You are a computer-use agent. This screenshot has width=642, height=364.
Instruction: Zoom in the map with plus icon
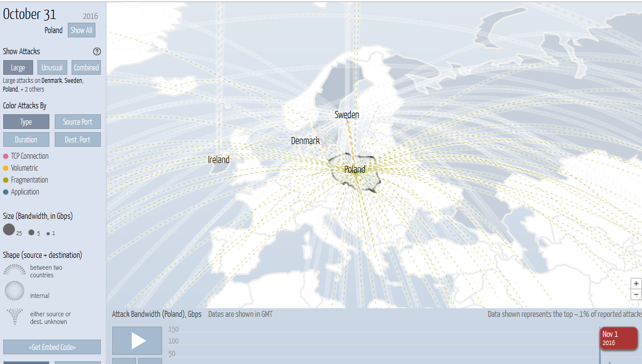tap(636, 283)
